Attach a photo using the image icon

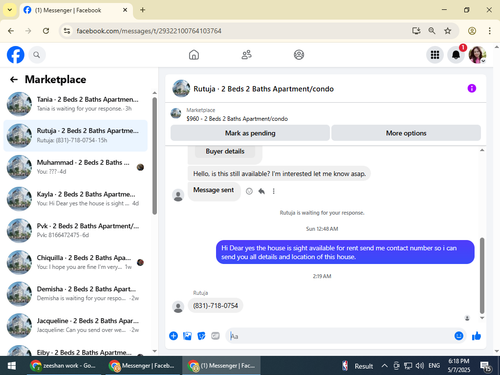point(187,336)
